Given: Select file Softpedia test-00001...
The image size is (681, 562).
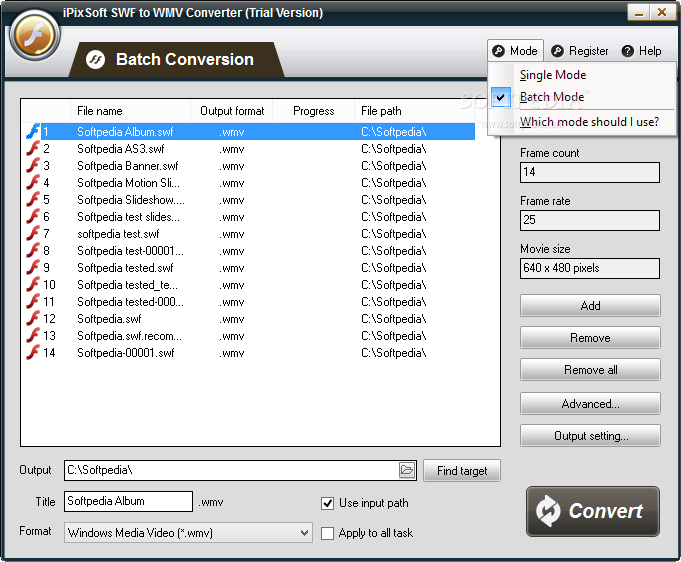Looking at the screenshot, I should (130, 251).
